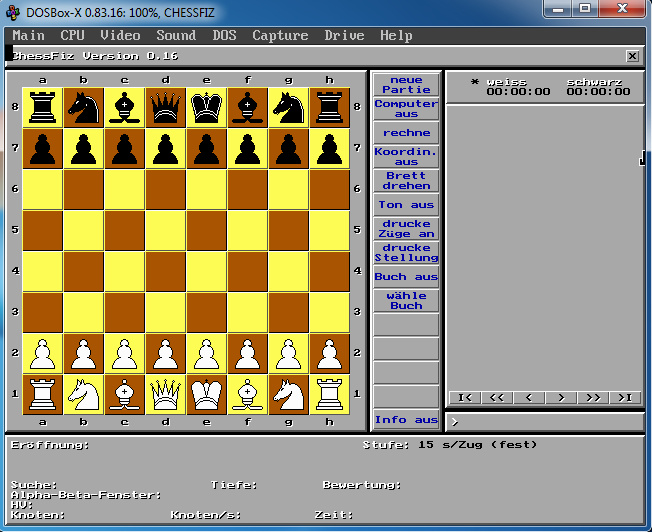Click the black rook on h8
The width and height of the screenshot is (652, 532).
click(330, 107)
